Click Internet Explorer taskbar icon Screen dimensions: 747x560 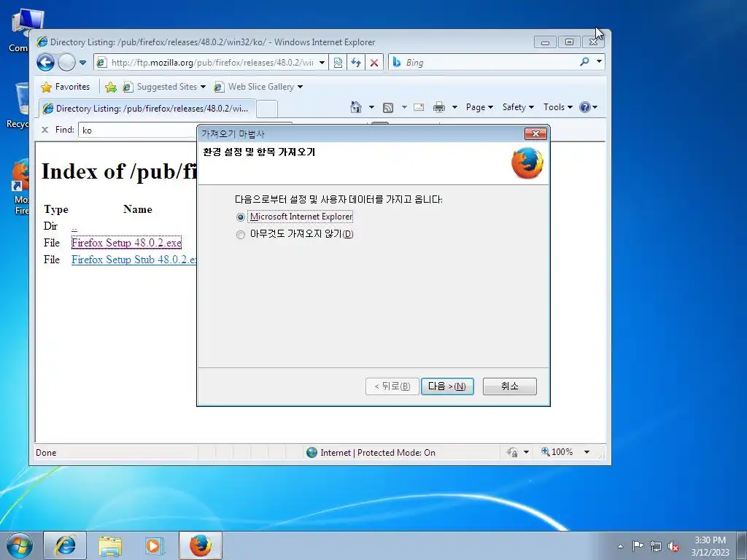click(x=65, y=545)
